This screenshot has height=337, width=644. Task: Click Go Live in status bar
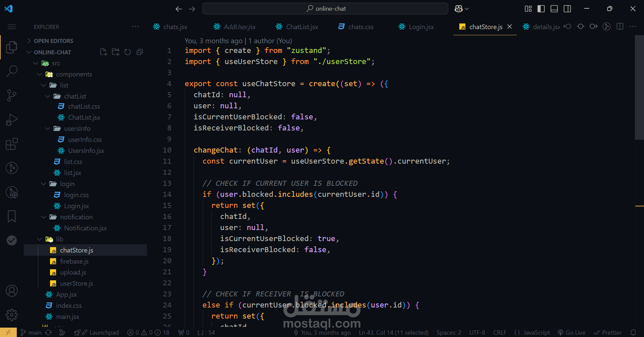tap(572, 332)
